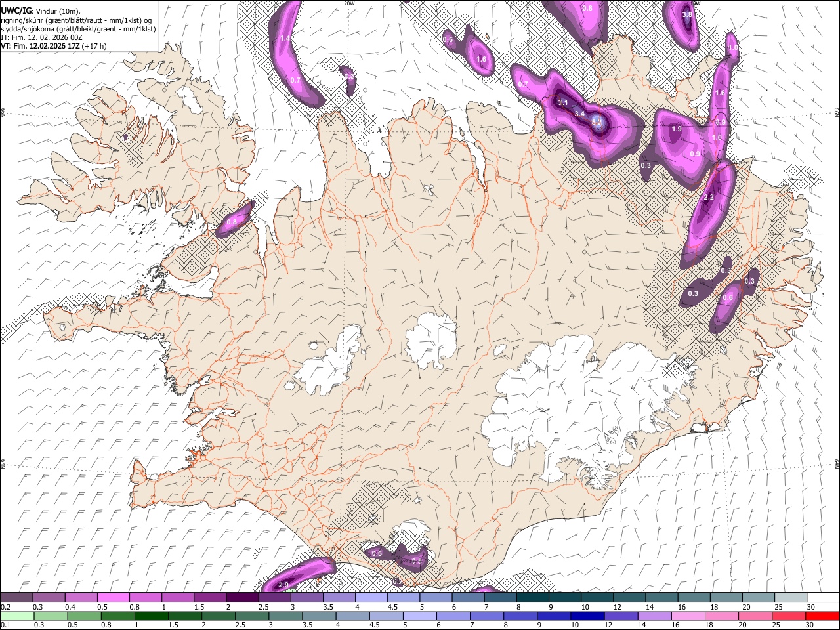Image resolution: width=840 pixels, height=630 pixels.
Task: Click the '64N' latitude label on the right edge
Action: coord(837,463)
